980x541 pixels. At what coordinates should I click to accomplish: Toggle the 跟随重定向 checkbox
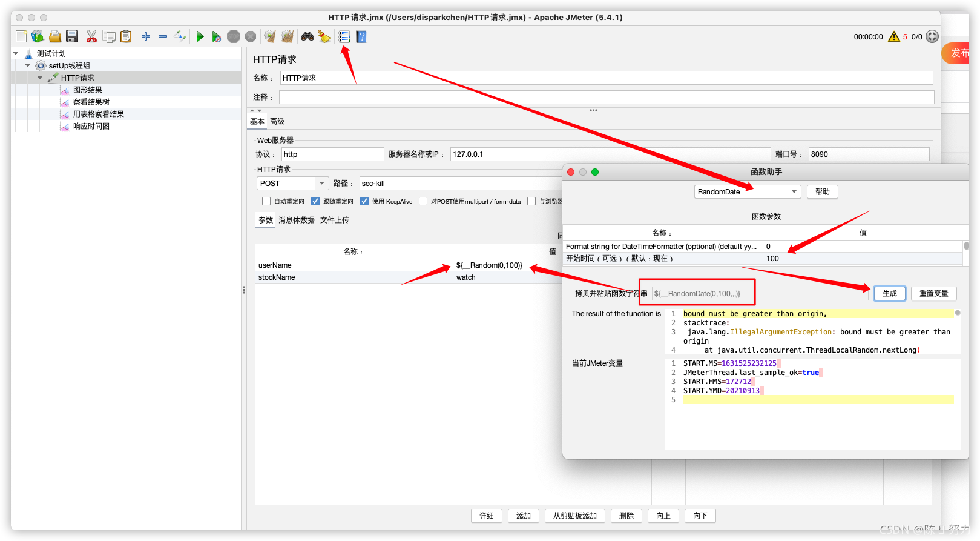click(315, 201)
